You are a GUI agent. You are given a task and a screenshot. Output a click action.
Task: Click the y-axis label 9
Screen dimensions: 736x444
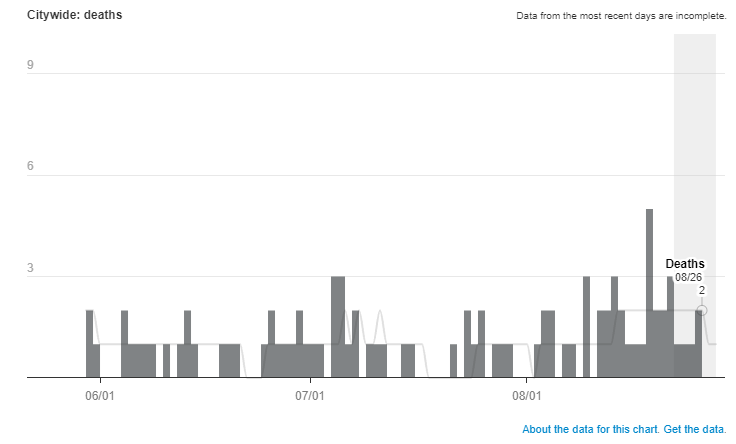click(31, 65)
